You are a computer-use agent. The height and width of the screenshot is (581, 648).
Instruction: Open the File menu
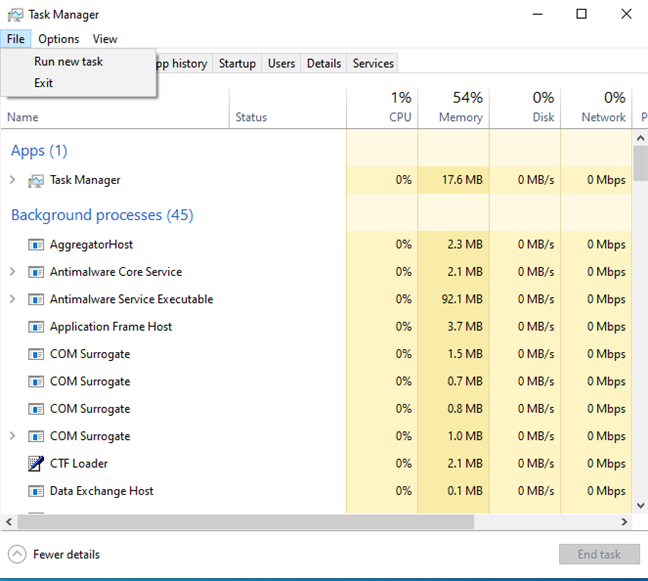pos(16,39)
